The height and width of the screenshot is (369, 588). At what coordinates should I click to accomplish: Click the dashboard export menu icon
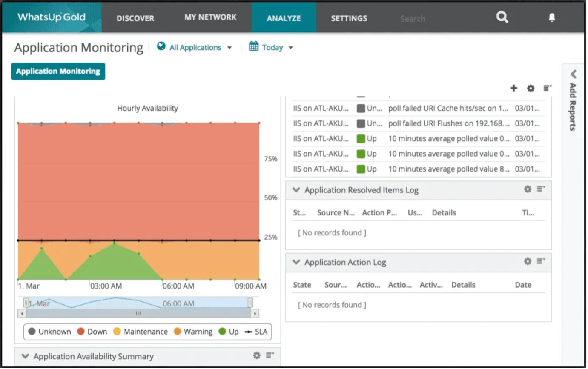547,88
